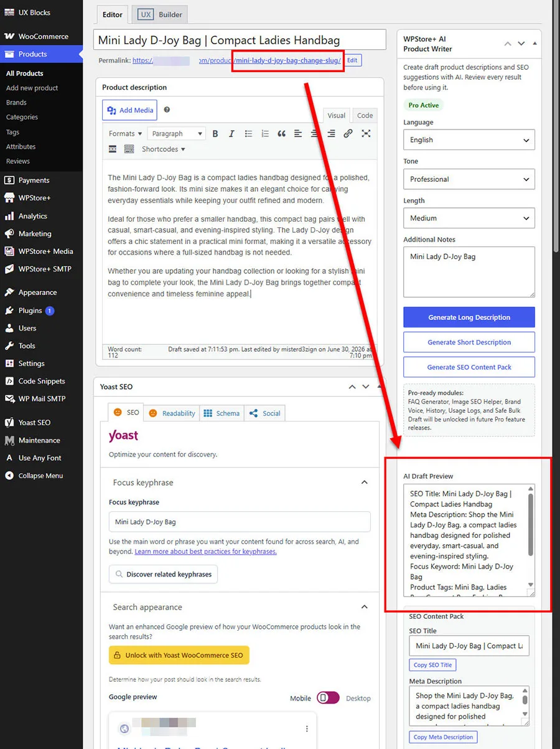Open Add new product in the sidebar
This screenshot has width=560, height=749.
coord(32,88)
